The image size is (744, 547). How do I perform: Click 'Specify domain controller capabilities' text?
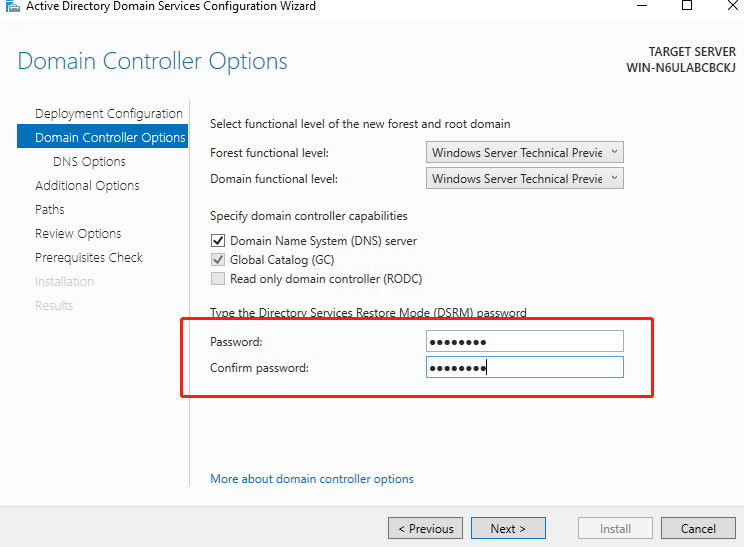[308, 216]
